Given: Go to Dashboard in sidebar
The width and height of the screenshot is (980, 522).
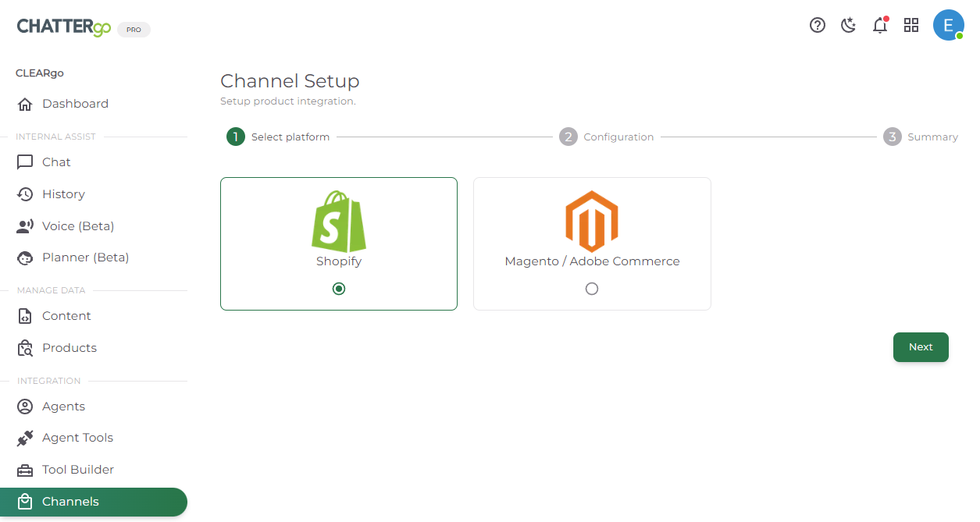Looking at the screenshot, I should point(75,104).
